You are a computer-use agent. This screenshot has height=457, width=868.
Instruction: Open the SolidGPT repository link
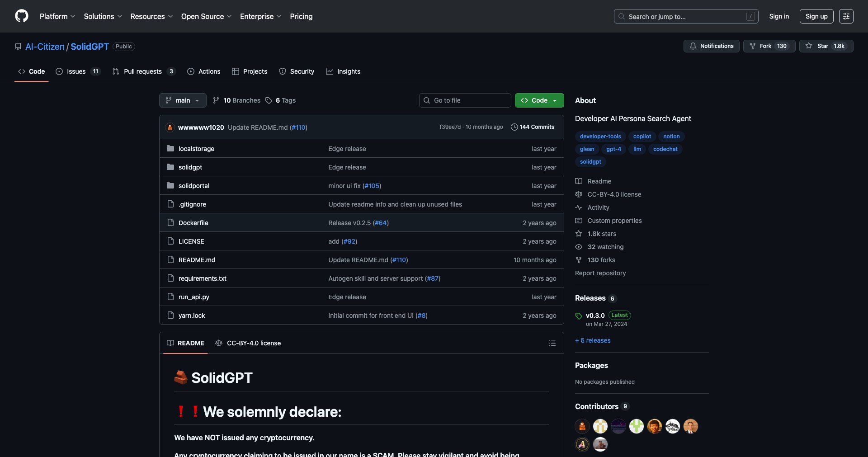90,47
